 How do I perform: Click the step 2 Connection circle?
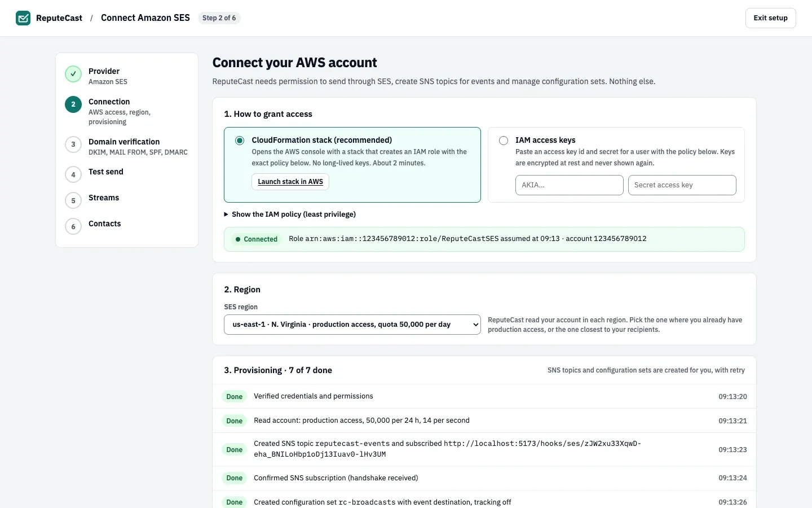point(73,104)
